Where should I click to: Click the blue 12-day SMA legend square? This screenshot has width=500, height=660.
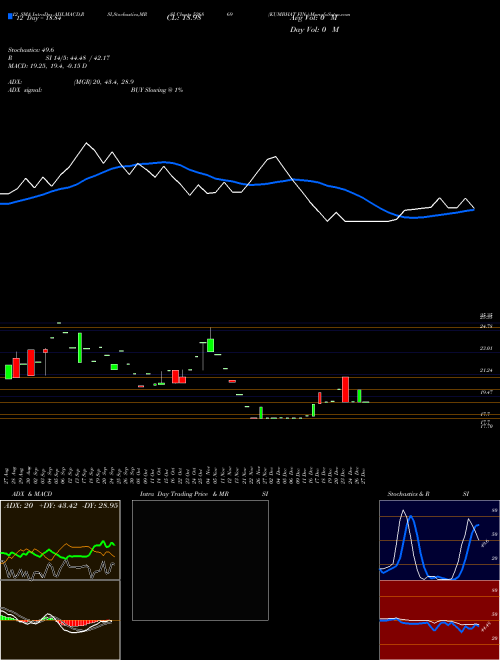click(x=11, y=17)
